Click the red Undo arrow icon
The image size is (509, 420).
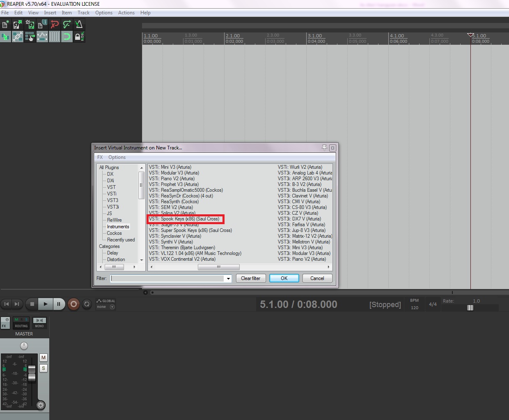(x=54, y=25)
